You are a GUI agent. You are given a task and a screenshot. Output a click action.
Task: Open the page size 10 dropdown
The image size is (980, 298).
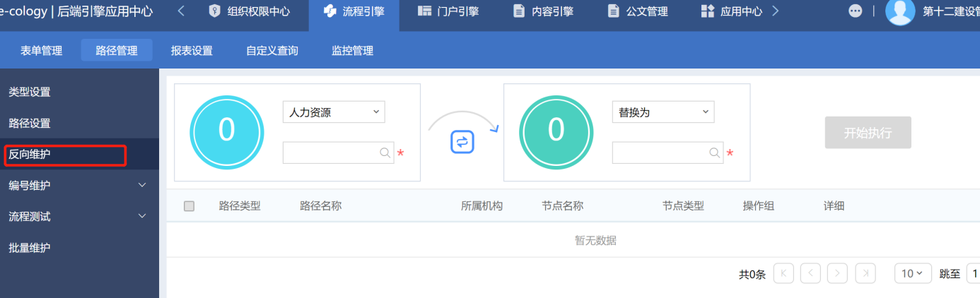[911, 273]
